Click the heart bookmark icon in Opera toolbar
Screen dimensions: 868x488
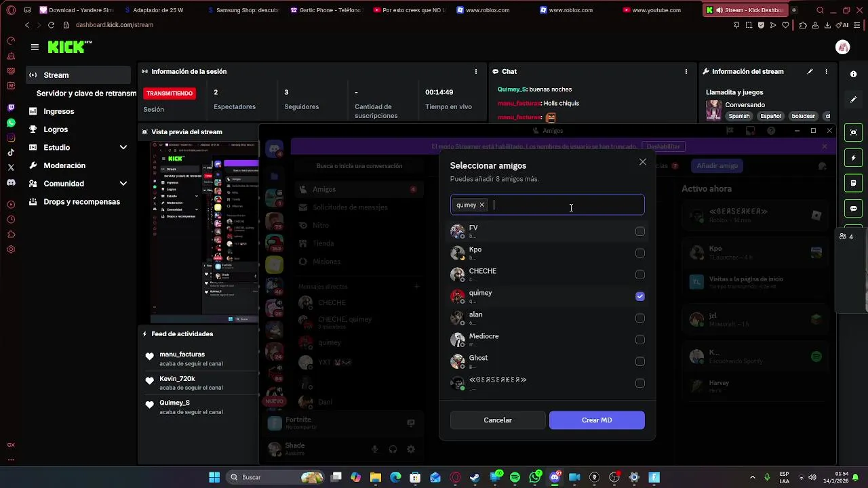click(785, 25)
